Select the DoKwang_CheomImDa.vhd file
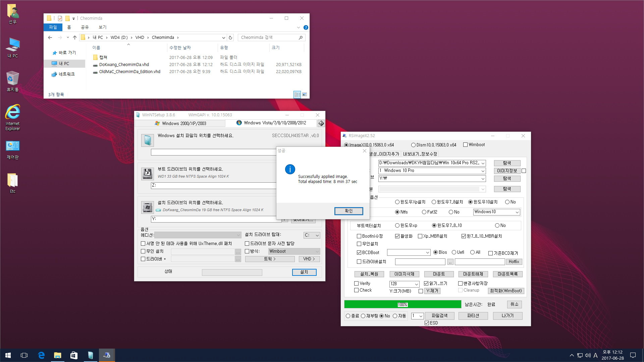The width and height of the screenshot is (644, 362). pos(124,65)
